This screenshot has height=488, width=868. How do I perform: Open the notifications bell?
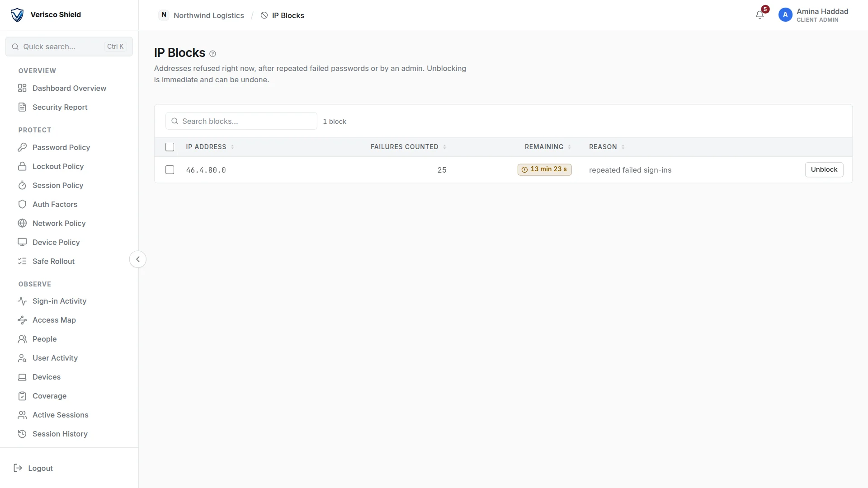click(x=759, y=15)
